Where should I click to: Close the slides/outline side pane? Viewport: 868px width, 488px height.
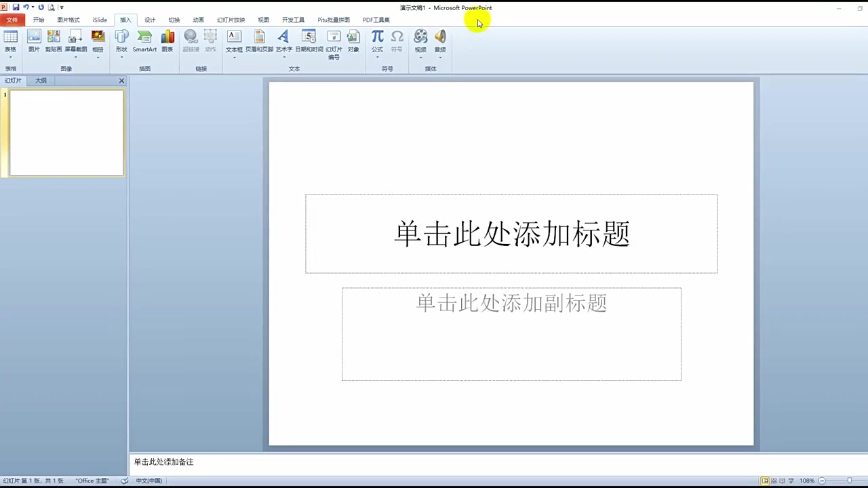point(121,81)
